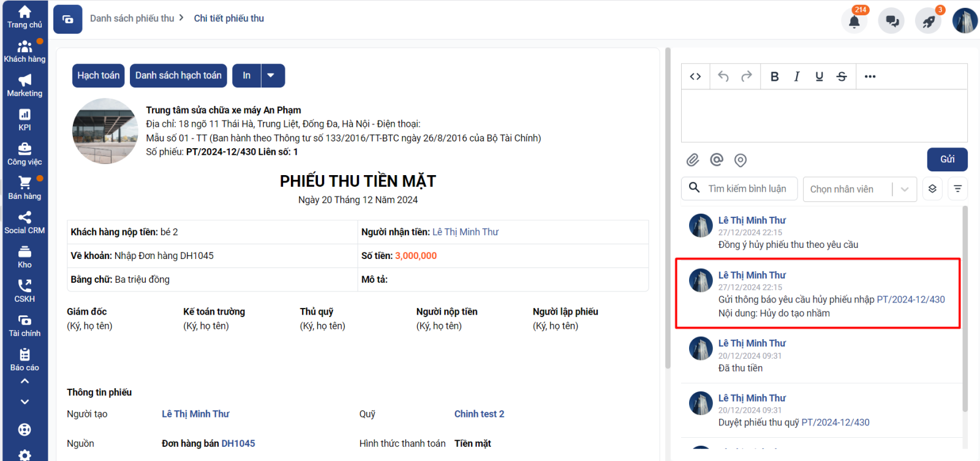Viewport: 980px width, 461px height.
Task: Toggle underline text formatting
Action: point(819,77)
